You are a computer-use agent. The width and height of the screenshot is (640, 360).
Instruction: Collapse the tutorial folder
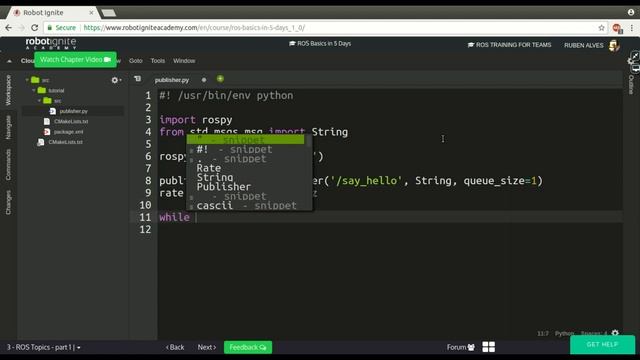click(33, 90)
